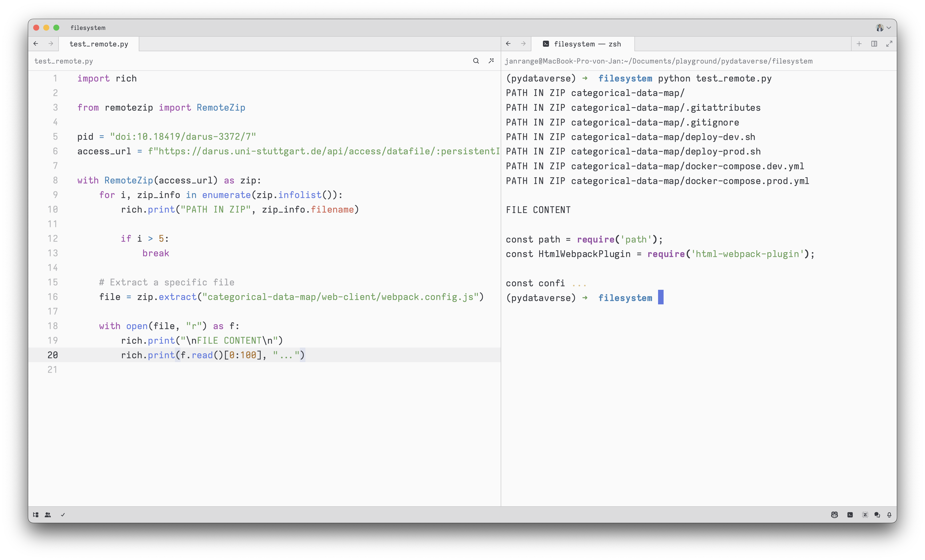Go back in editor pane history

[36, 44]
